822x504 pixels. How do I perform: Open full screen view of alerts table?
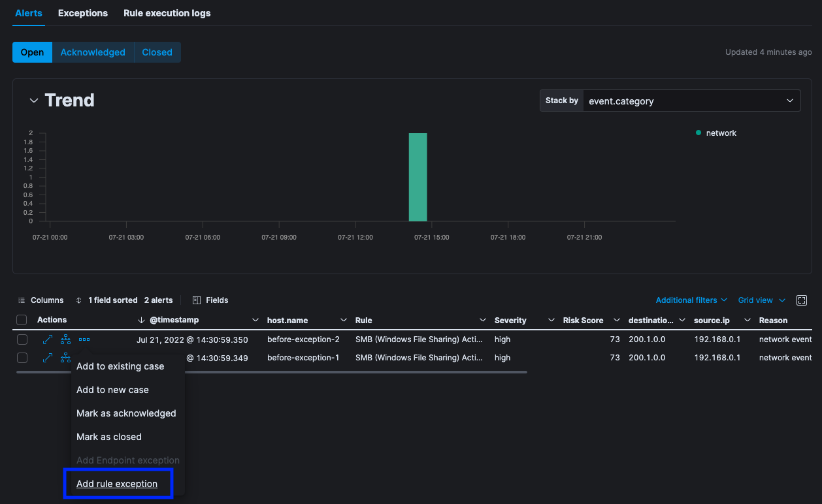pos(802,300)
